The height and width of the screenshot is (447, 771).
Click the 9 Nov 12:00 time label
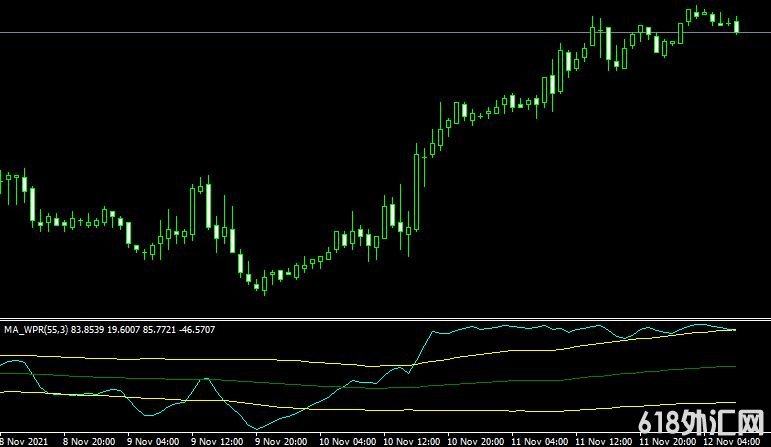[217, 441]
